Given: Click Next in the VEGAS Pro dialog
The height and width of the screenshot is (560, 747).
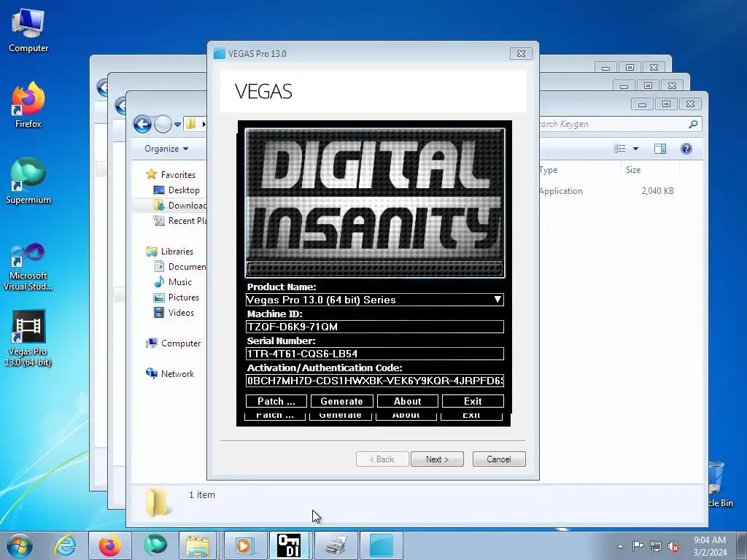Looking at the screenshot, I should click(x=437, y=459).
